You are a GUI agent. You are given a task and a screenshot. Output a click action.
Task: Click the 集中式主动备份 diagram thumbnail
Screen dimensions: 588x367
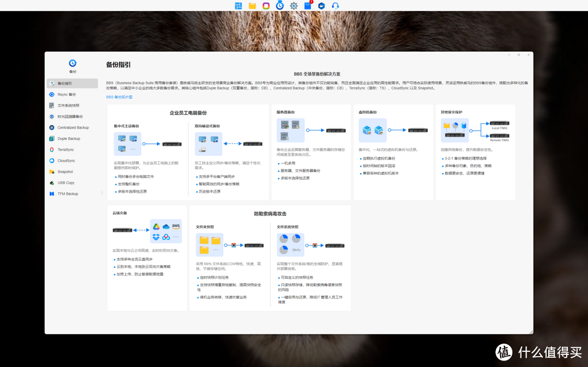127,144
